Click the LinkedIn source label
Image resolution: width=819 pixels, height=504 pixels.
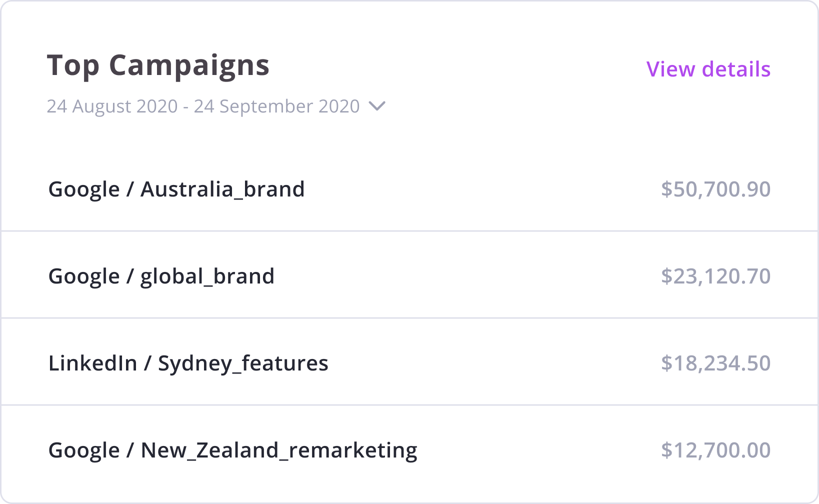92,363
